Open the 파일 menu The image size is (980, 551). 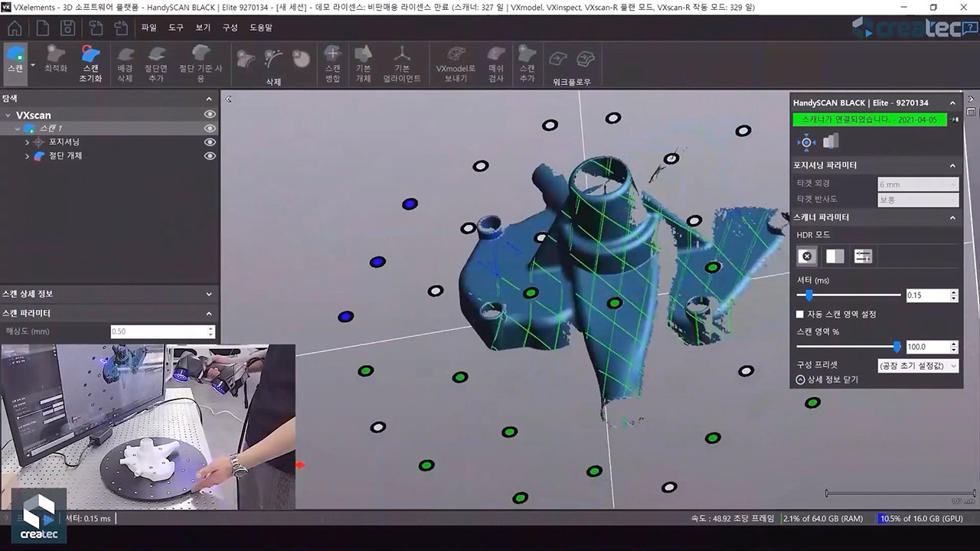[149, 28]
